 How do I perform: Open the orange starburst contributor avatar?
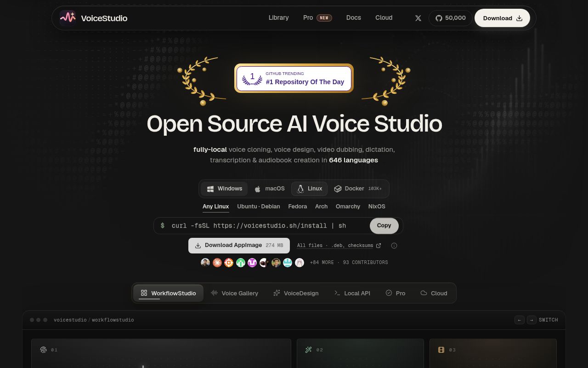217,263
